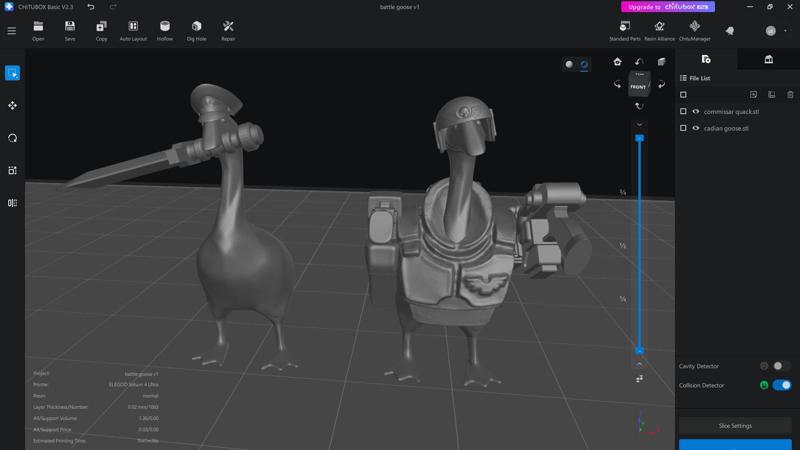This screenshot has height=450, width=800.
Task: Click the Copy model tool
Action: coord(102,31)
